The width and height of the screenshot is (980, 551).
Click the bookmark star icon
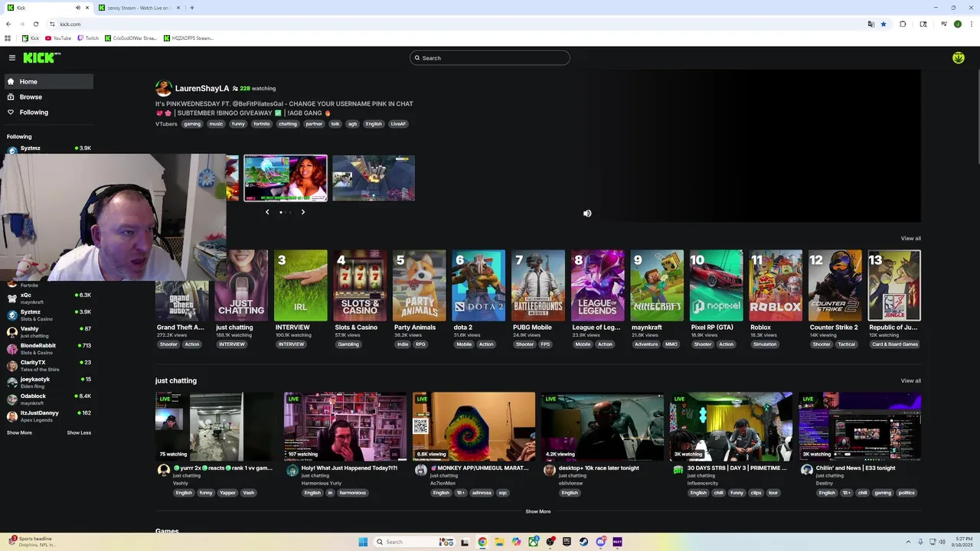(x=883, y=24)
